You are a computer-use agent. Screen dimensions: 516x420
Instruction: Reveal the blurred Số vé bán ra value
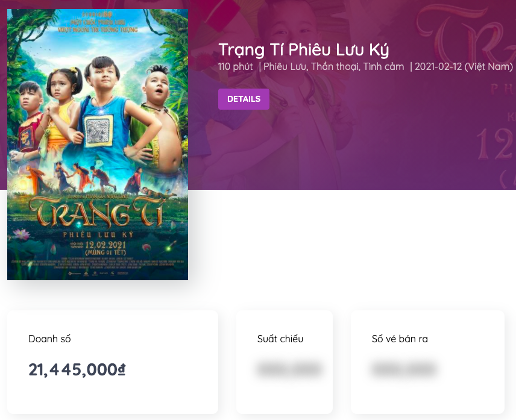click(x=404, y=369)
